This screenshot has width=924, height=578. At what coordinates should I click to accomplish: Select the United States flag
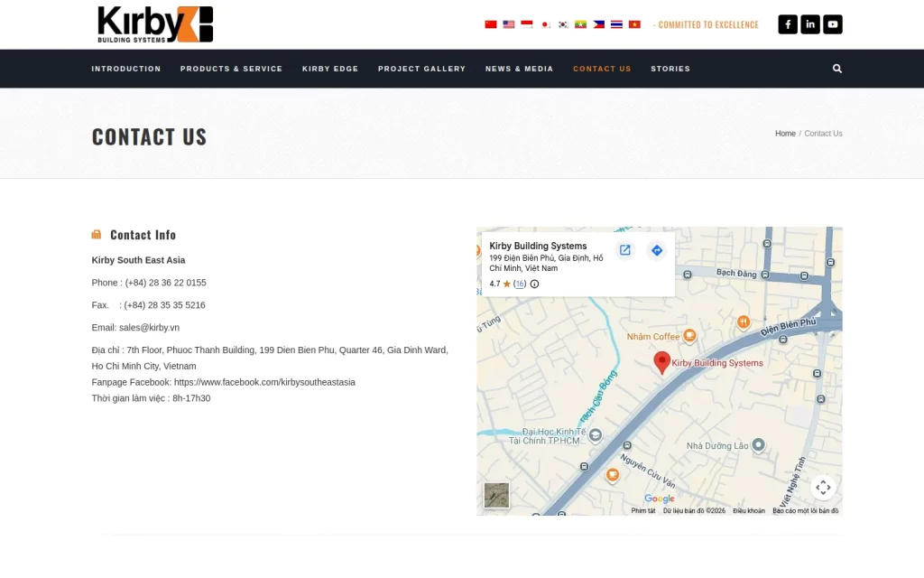(509, 24)
